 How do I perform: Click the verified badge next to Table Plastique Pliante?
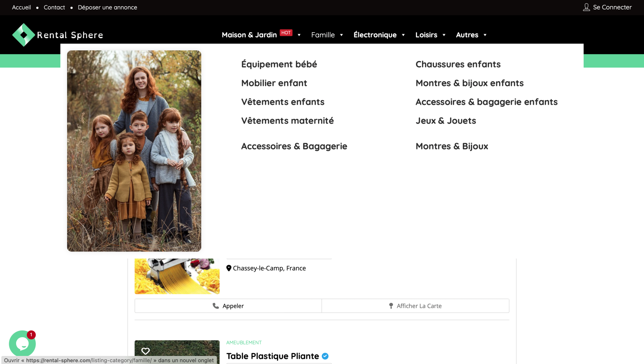325,356
